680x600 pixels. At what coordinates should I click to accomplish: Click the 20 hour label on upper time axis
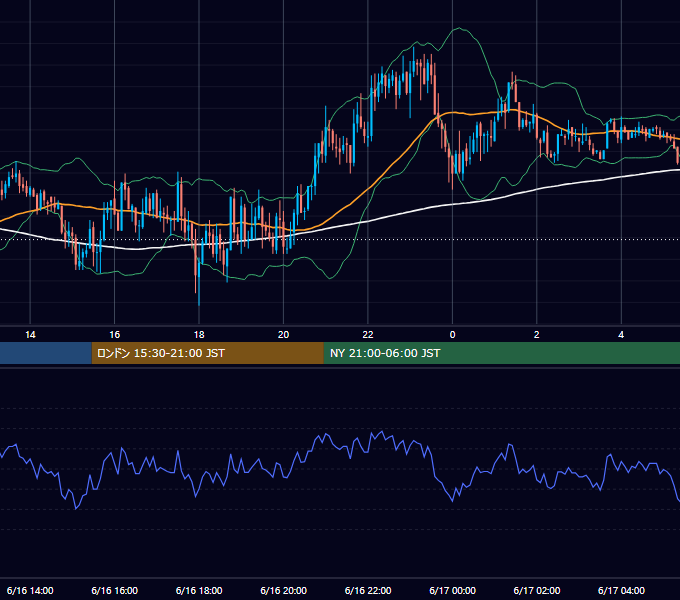[x=283, y=335]
